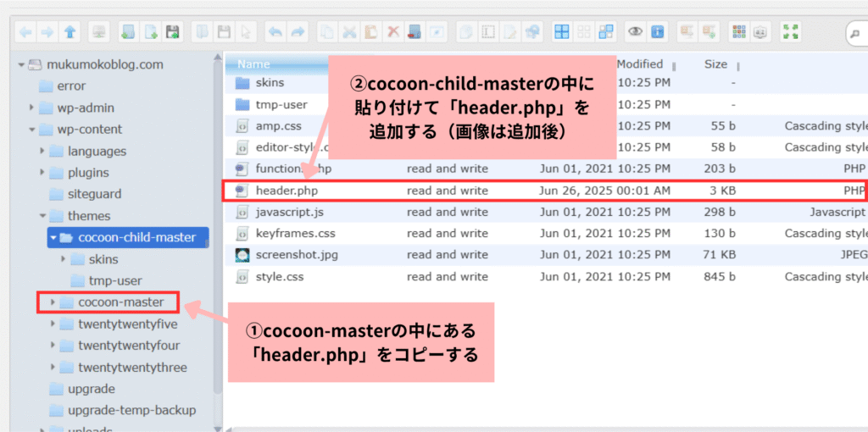Viewport: 868px width, 432px height.
Task: Select the upgrade folder in tree
Action: tap(81, 388)
